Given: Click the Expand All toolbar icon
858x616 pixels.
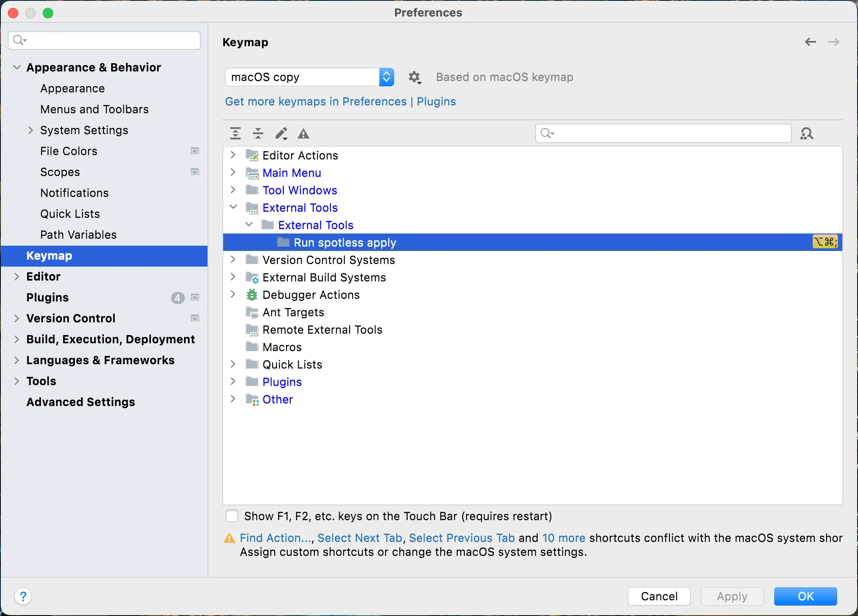Looking at the screenshot, I should coord(235,133).
